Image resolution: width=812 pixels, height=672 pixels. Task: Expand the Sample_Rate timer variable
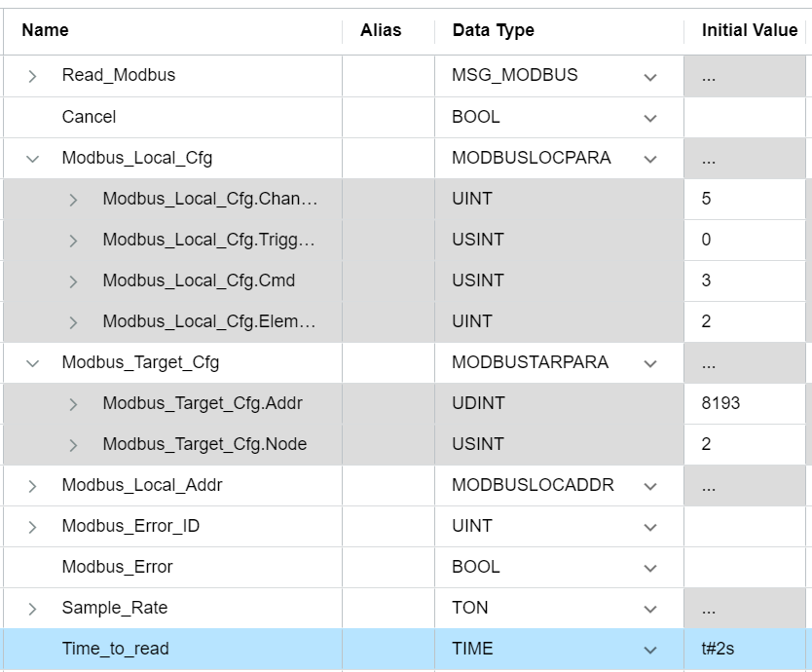point(32,609)
